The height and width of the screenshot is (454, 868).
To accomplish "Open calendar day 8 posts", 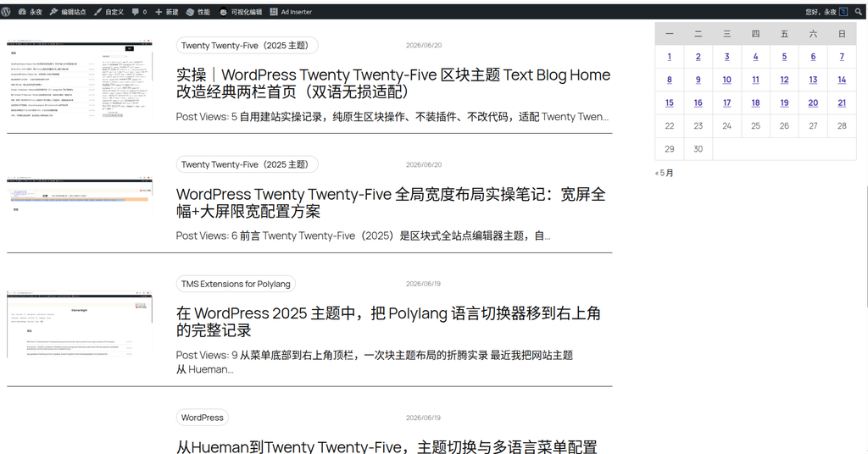I will point(670,80).
